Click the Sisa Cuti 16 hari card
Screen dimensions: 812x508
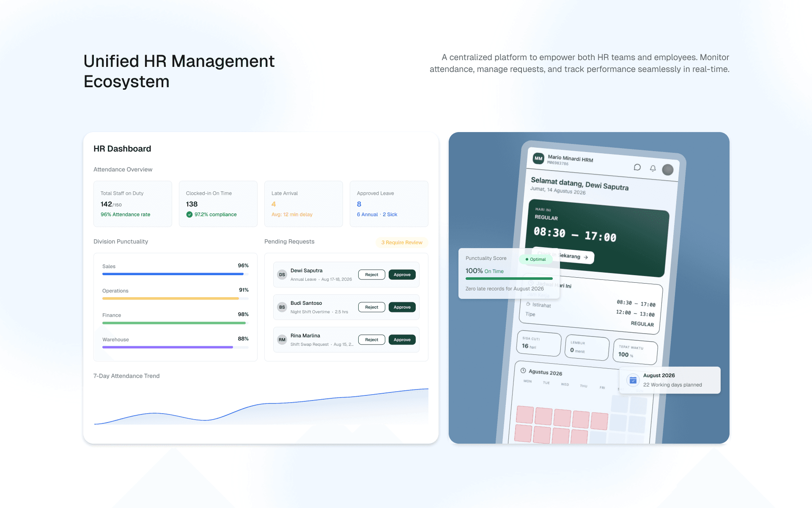539,343
